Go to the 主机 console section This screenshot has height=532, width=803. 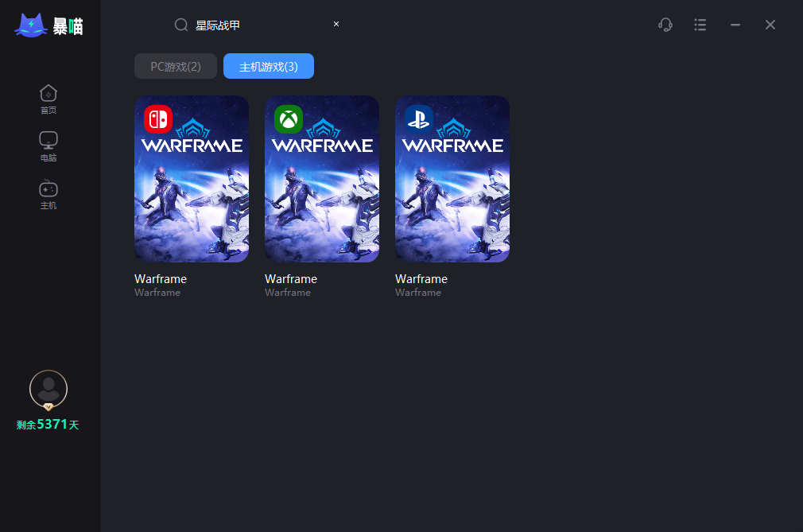point(48,195)
